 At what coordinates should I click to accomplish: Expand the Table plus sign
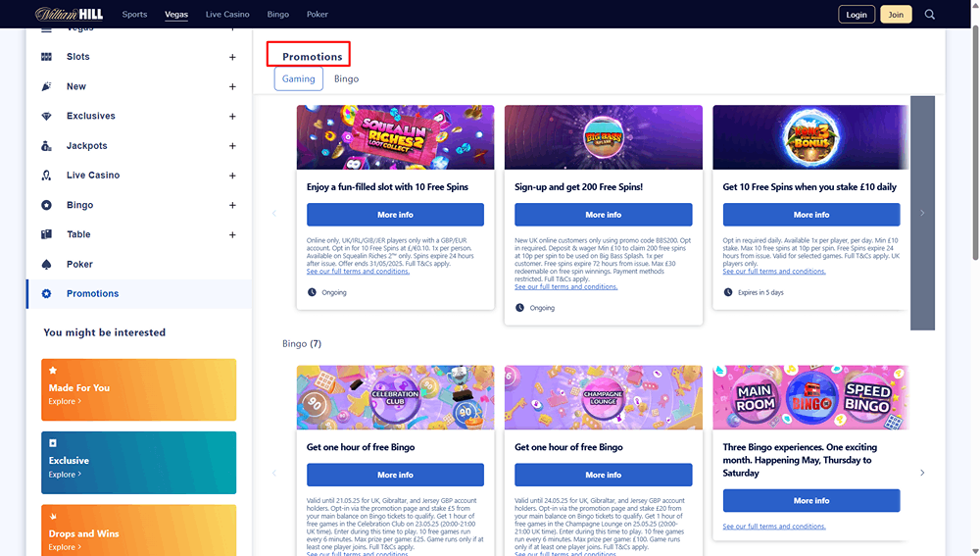(232, 235)
